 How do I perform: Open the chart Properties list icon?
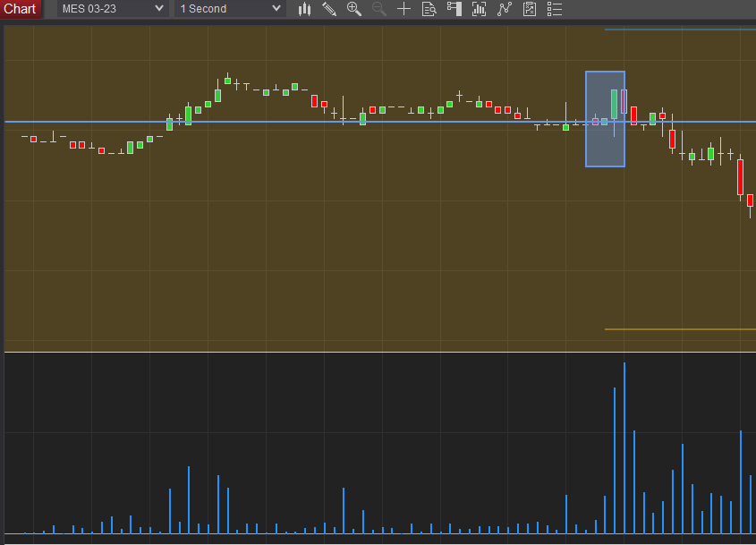click(x=555, y=9)
